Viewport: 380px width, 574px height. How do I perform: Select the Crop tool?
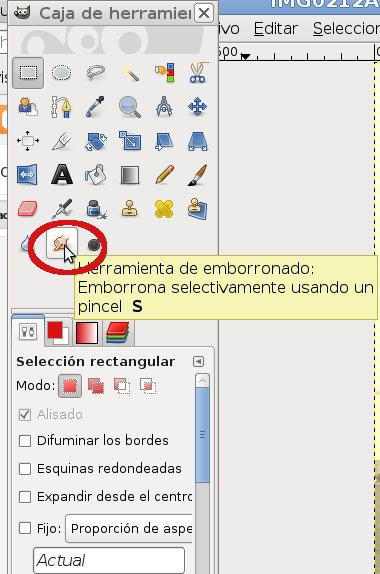(62, 141)
